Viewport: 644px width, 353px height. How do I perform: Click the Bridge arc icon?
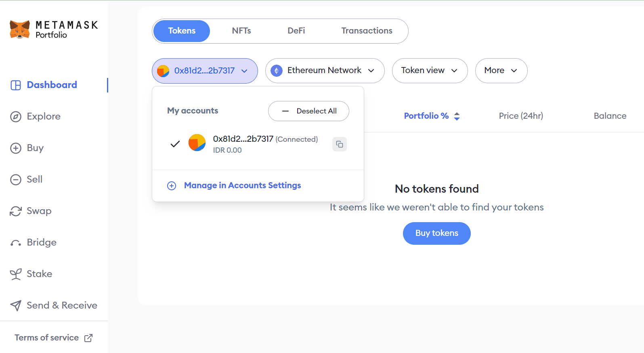16,243
